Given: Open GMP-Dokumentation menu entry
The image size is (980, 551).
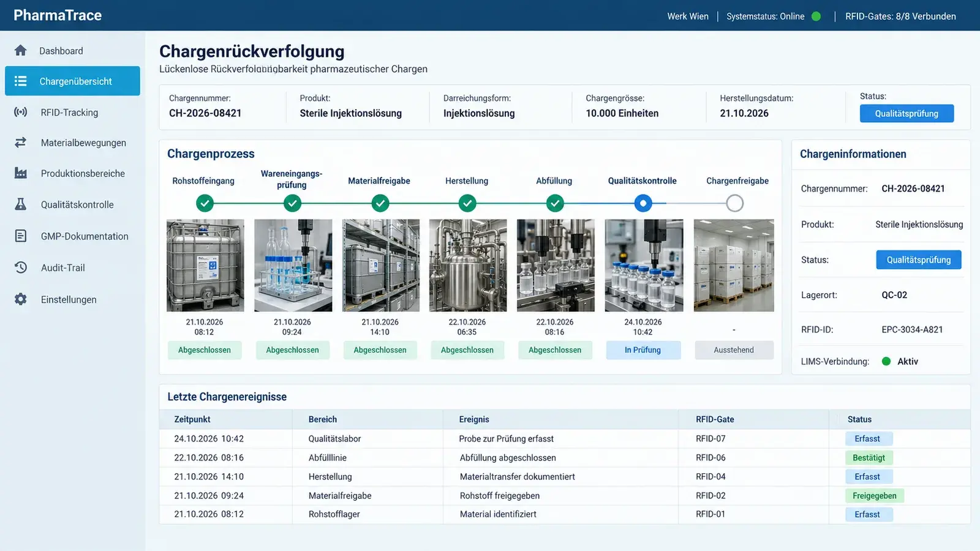Looking at the screenshot, I should [x=72, y=236].
